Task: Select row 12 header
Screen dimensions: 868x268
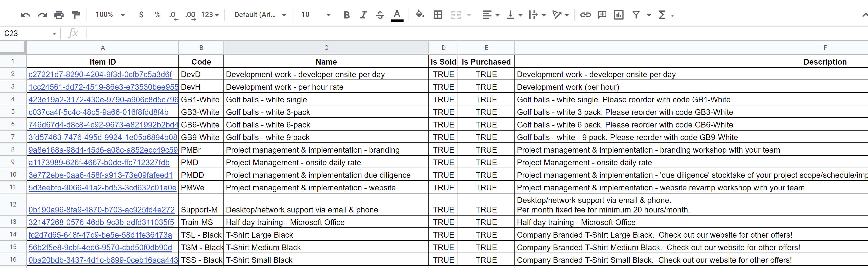Action: coord(13,204)
